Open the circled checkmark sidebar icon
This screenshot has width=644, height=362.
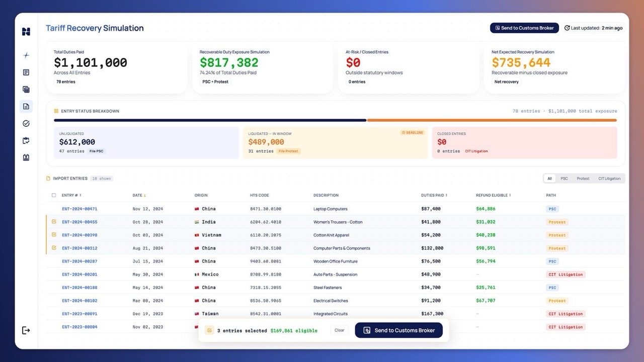pos(26,123)
